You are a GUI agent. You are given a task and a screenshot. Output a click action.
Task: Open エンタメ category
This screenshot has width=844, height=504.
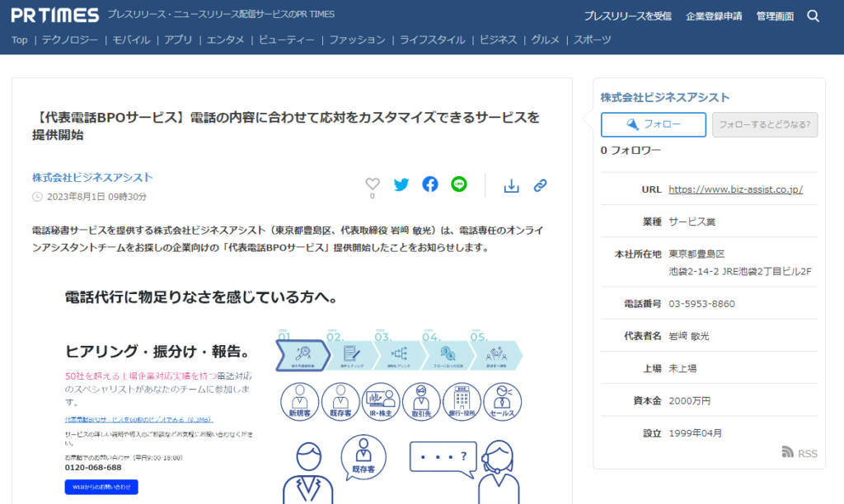(x=225, y=40)
